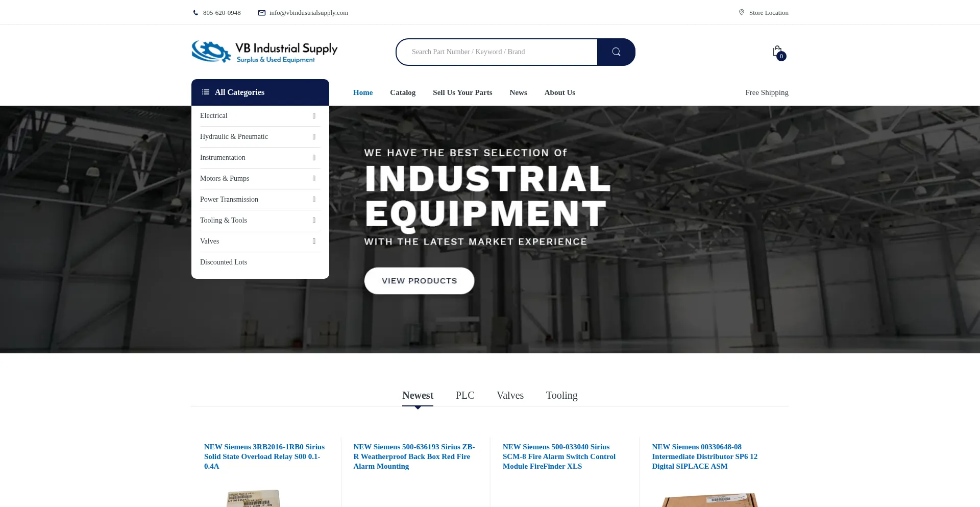Expand the Valves category arrow
The height and width of the screenshot is (507, 980).
(x=314, y=242)
